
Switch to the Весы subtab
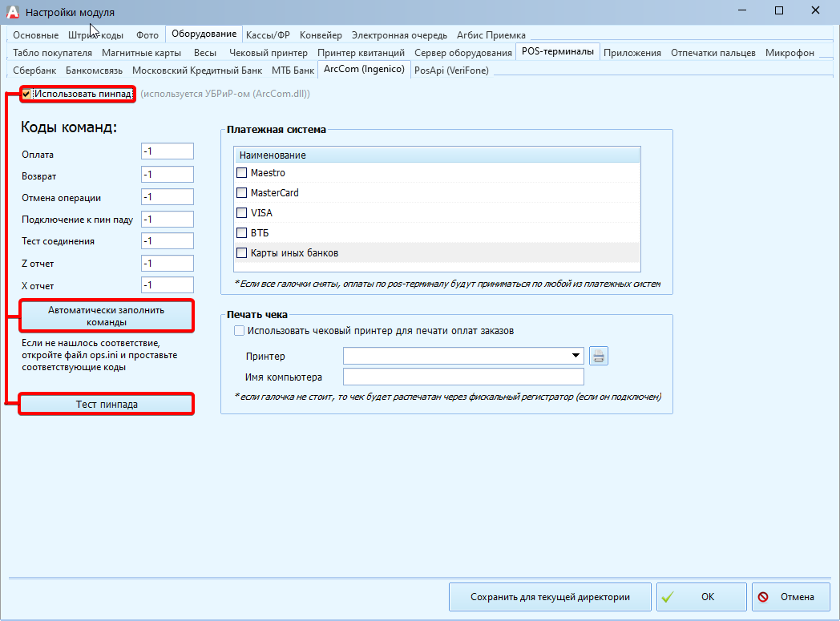point(205,53)
